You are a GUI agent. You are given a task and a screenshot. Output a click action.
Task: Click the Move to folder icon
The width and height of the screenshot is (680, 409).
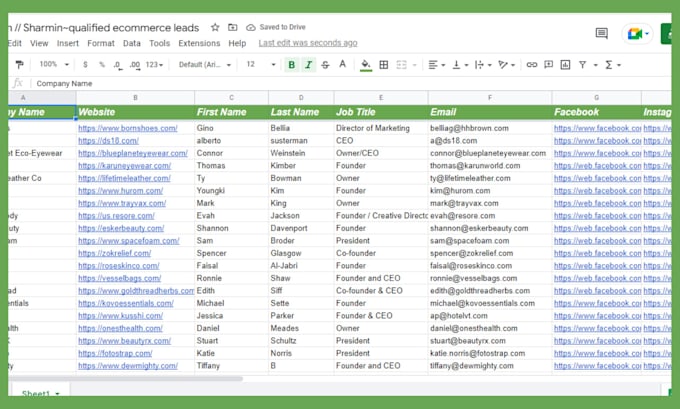coord(232,27)
